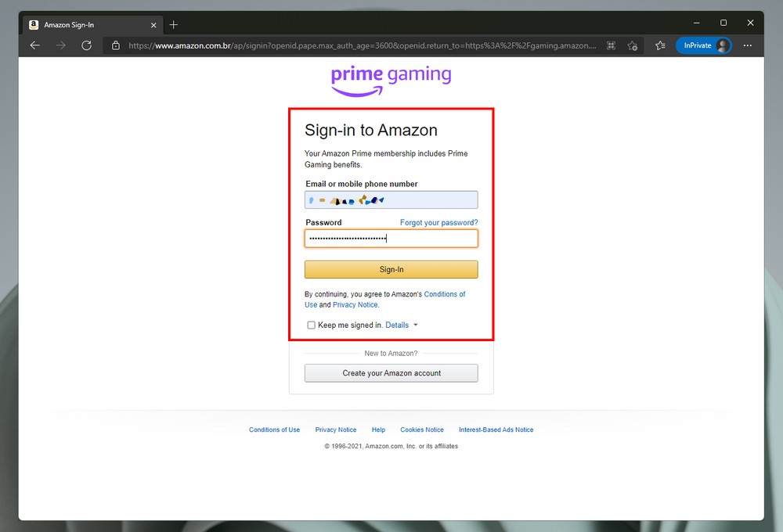
Task: Go back using the browser back arrow
Action: [35, 45]
